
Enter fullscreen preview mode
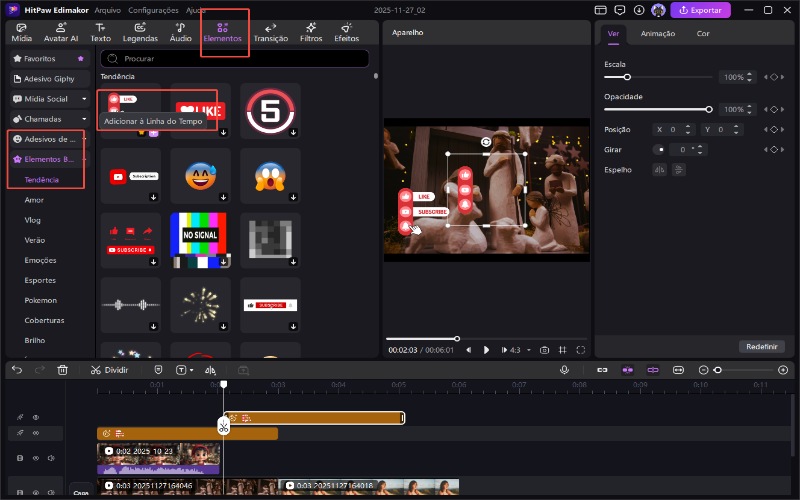(x=580, y=350)
